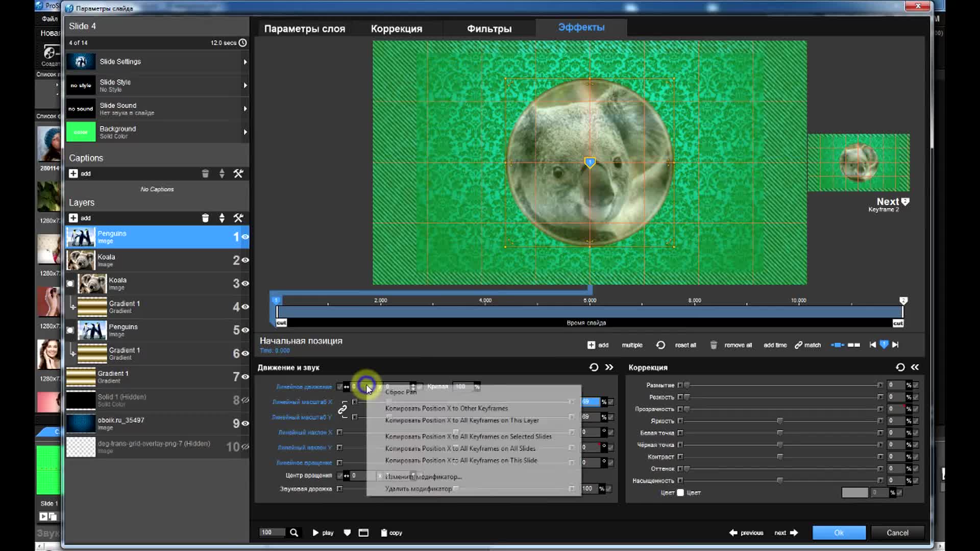
Task: Open the Captions tools wrench icon
Action: point(238,173)
